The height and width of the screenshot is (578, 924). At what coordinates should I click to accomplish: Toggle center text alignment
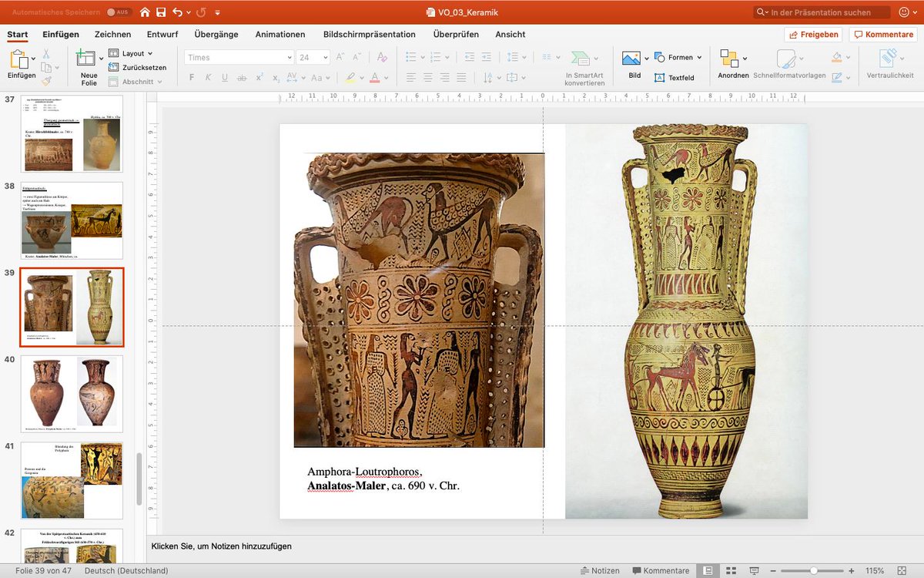[x=427, y=78]
